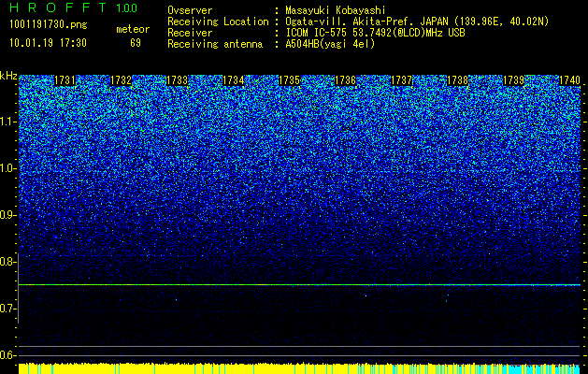The height and width of the screenshot is (374, 588).
Task: Click the 1738 time marker
Action: pyautogui.click(x=457, y=80)
